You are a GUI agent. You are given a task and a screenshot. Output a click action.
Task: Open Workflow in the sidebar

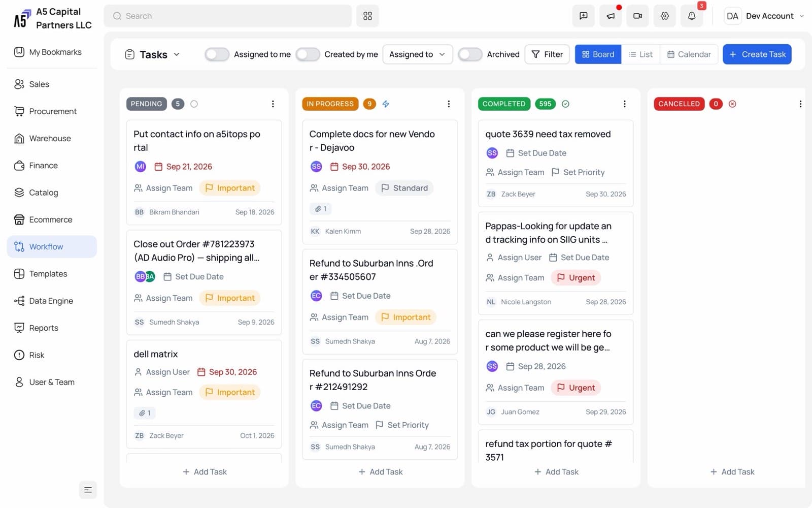coord(52,247)
